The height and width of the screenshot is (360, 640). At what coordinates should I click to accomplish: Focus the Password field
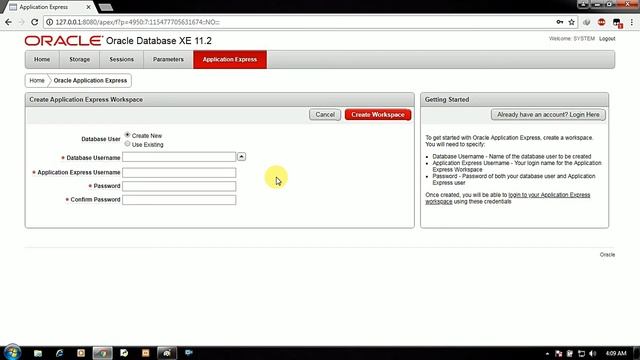[179, 186]
